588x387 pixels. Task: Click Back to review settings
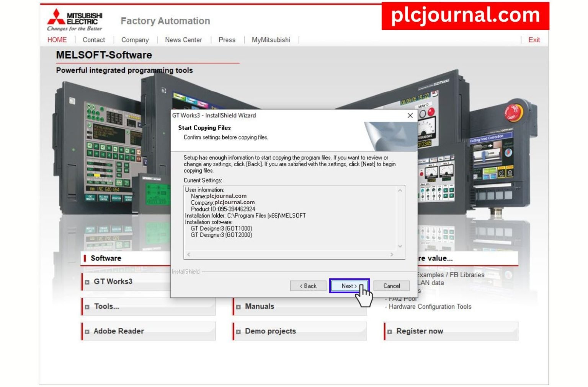coord(308,286)
